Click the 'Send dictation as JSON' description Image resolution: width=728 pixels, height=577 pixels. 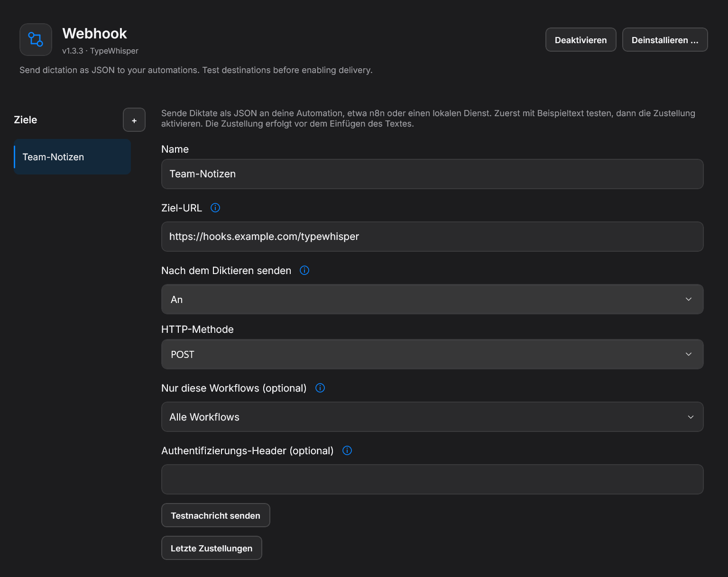tap(196, 70)
